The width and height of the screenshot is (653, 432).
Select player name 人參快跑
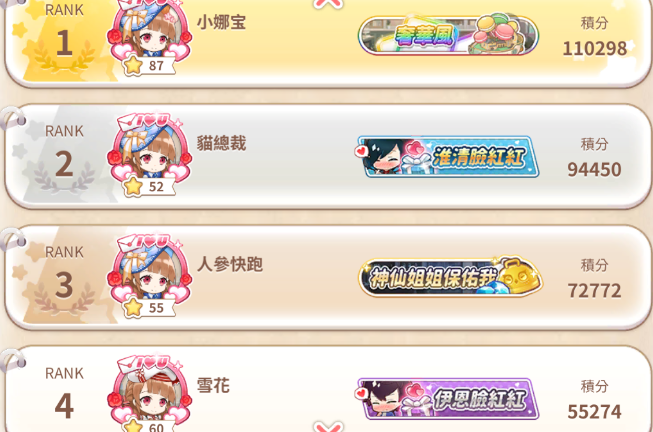point(229,264)
